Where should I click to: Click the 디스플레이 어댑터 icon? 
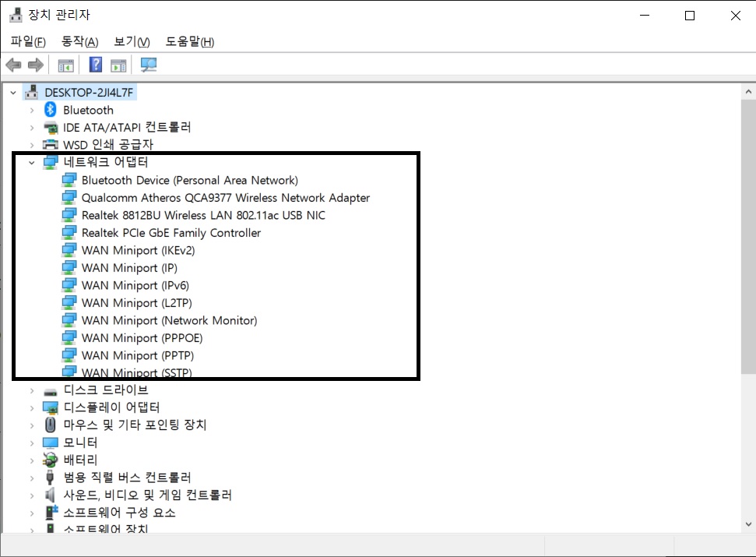coord(50,407)
